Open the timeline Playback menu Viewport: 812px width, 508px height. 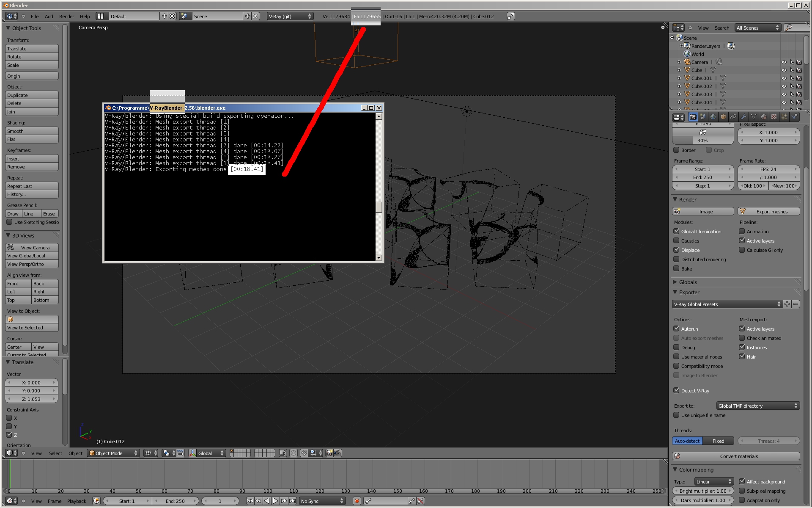pos(77,501)
